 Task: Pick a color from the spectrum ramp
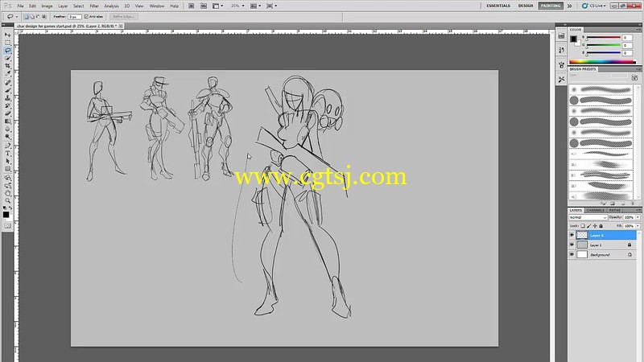click(x=602, y=62)
